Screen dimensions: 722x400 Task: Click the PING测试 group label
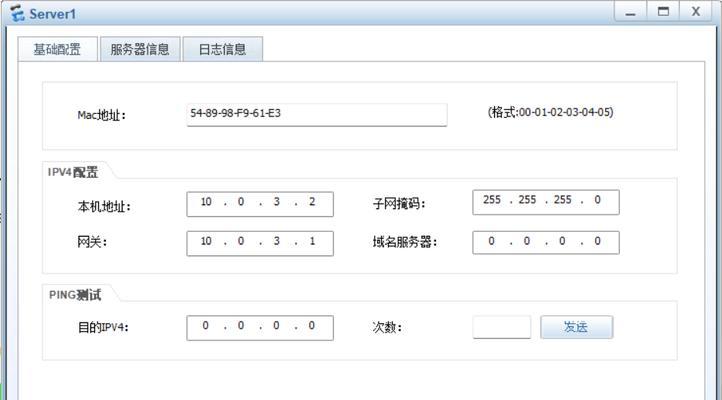click(75, 295)
